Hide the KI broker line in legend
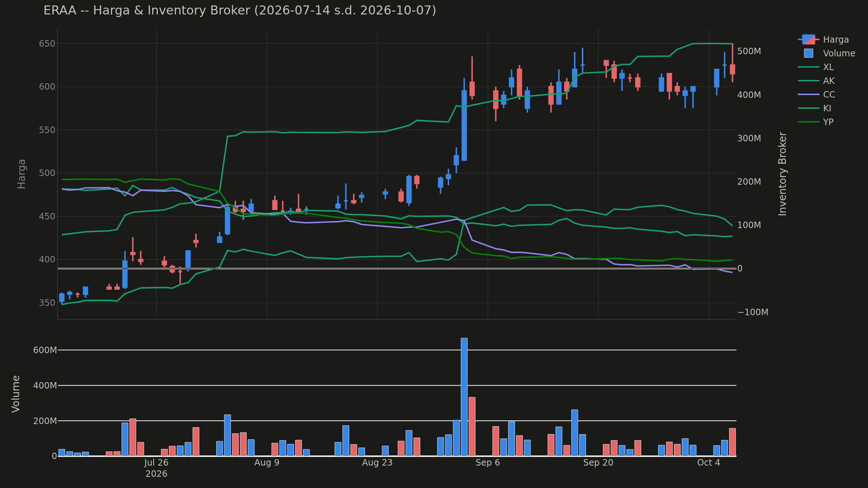This screenshot has width=868, height=488. click(x=815, y=108)
